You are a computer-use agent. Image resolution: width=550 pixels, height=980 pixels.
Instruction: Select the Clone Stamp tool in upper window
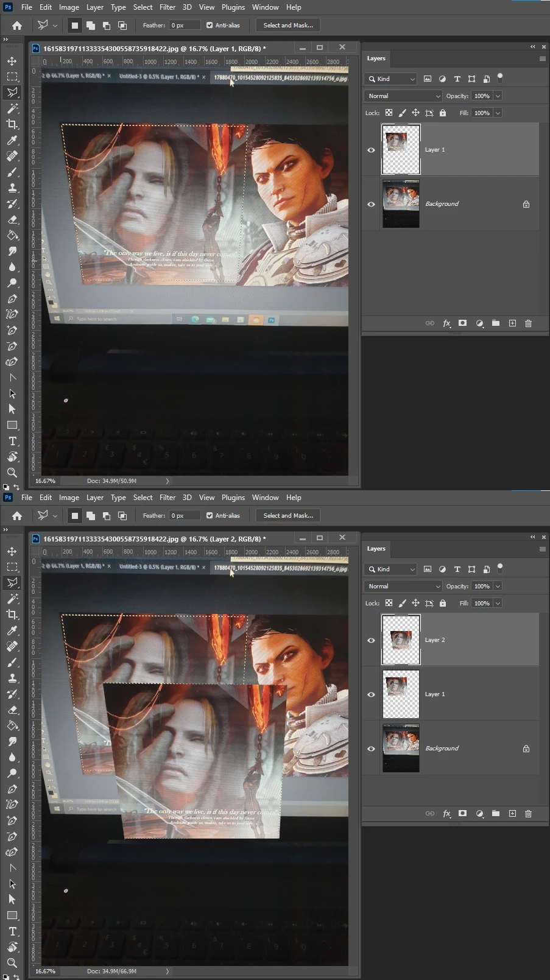click(12, 188)
